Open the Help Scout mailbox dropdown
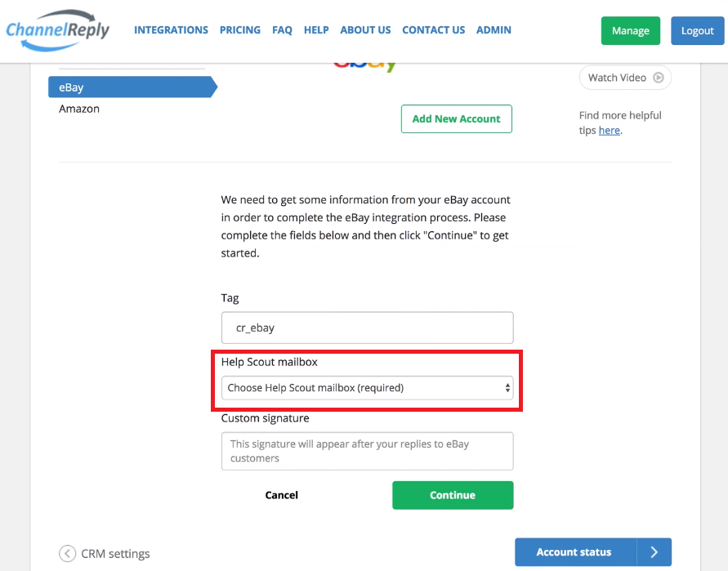 367,388
